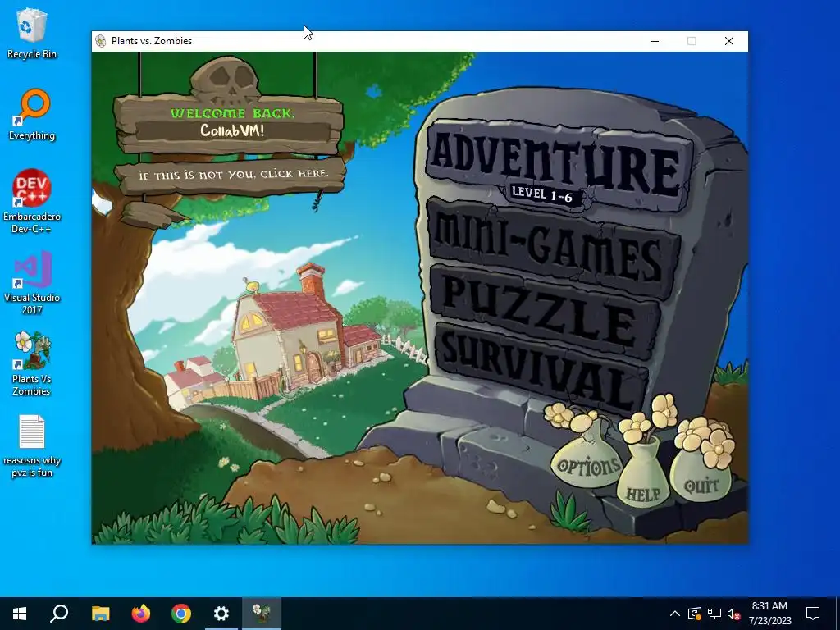Select Plants Vs Zombies desktop shortcut
Image resolution: width=840 pixels, height=630 pixels.
[x=32, y=363]
